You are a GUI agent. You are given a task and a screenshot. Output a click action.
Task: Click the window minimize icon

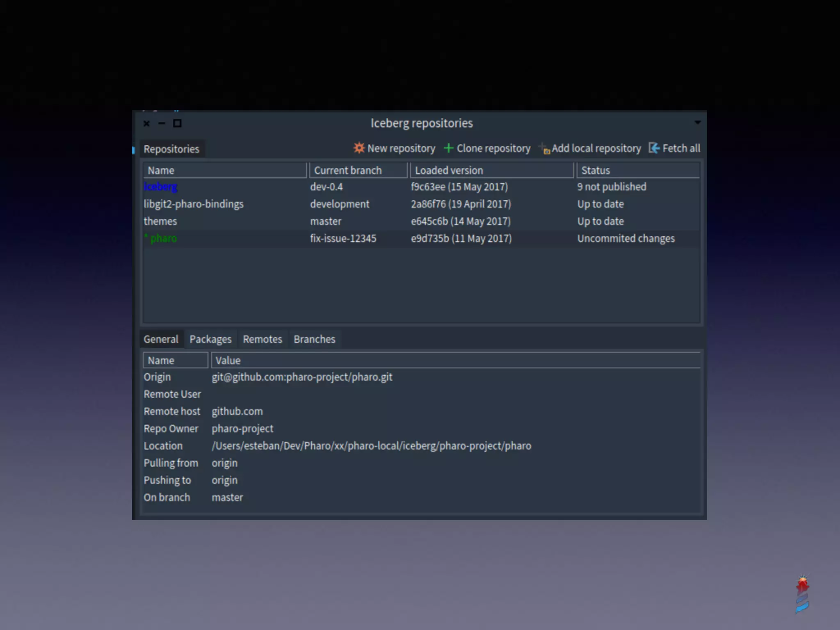162,123
